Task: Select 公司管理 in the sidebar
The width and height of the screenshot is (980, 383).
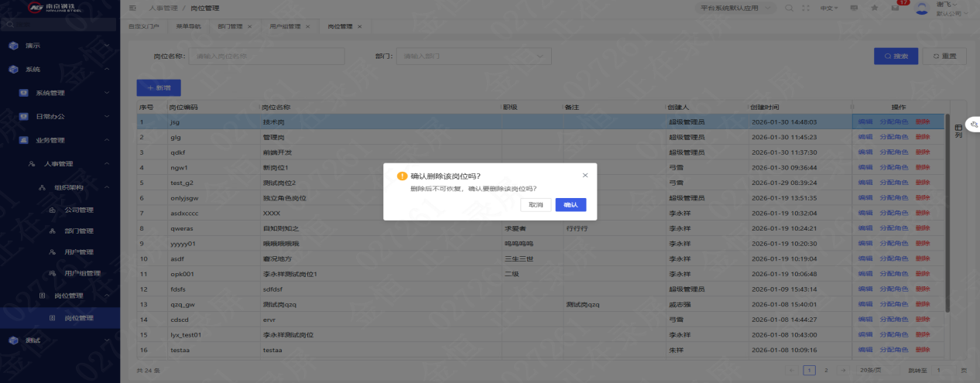Action: (x=78, y=210)
